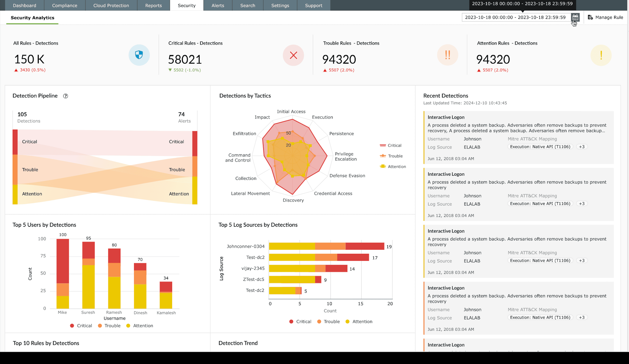Expand +3 Mitre mappings in fourth detection

coord(582,317)
